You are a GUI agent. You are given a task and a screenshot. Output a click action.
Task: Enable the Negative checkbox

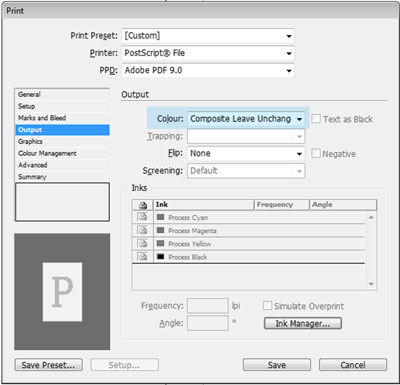(316, 153)
